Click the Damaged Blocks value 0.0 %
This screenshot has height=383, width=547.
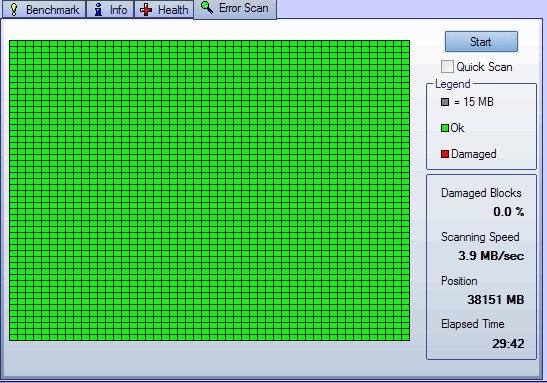point(509,211)
